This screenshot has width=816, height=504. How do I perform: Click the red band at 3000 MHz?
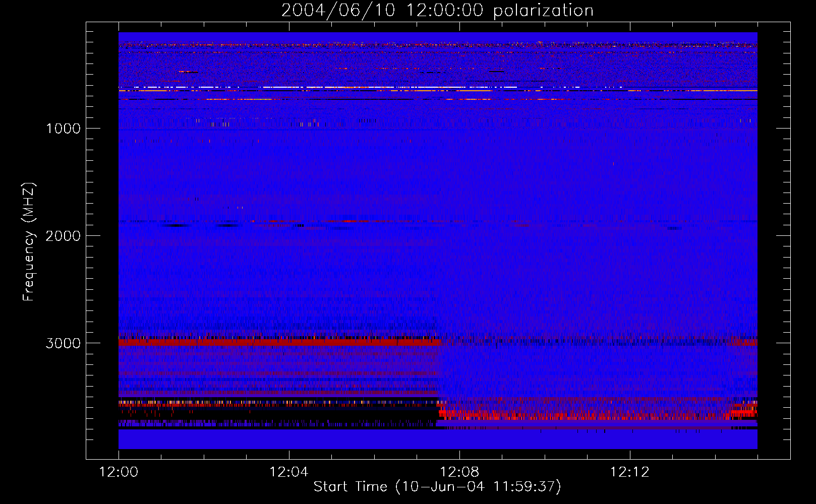tap(280, 342)
